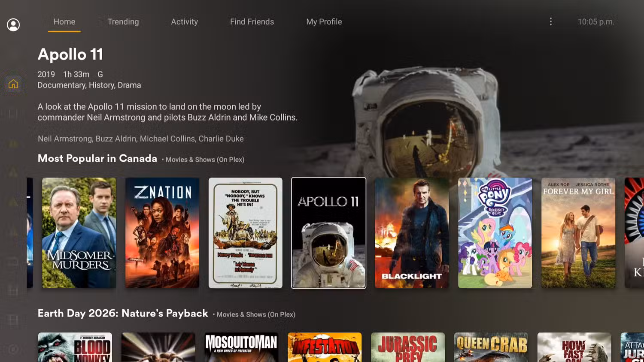
Task: Click Movies & Shows label beside Most Popular
Action: (x=205, y=160)
